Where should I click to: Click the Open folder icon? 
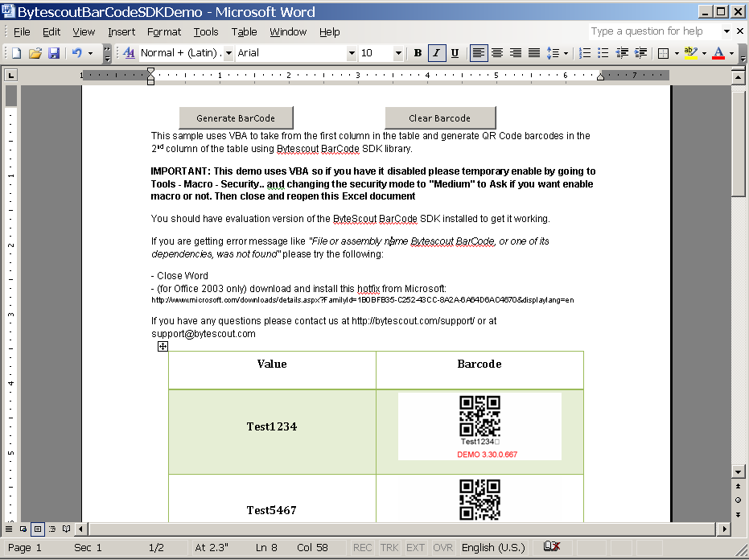[35, 53]
